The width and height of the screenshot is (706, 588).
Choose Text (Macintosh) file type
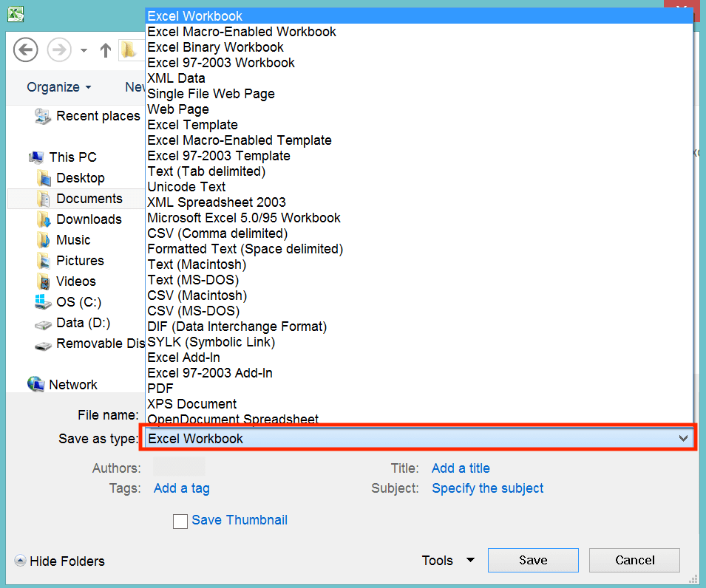point(420,264)
